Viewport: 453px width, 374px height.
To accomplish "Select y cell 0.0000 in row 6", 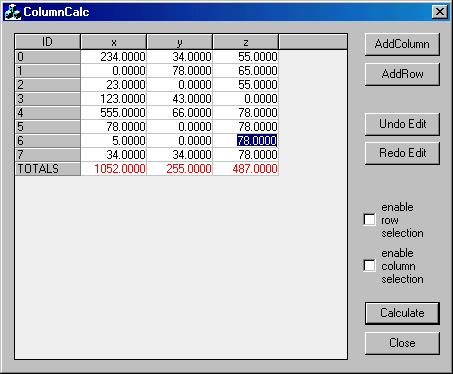I will click(x=179, y=141).
